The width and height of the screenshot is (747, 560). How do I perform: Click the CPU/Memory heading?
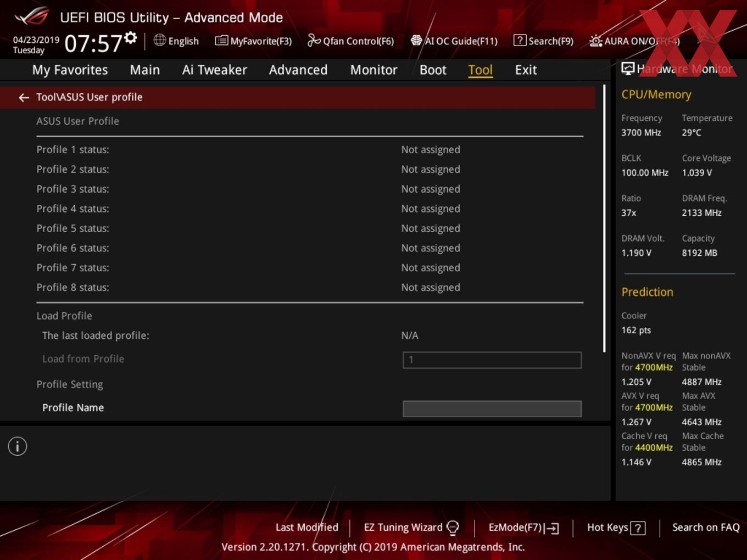pyautogui.click(x=656, y=94)
